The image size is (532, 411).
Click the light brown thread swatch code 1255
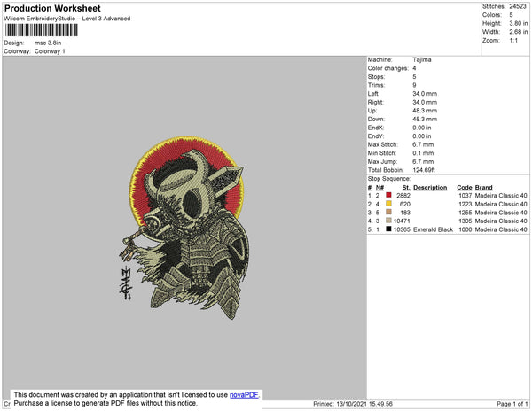click(388, 212)
